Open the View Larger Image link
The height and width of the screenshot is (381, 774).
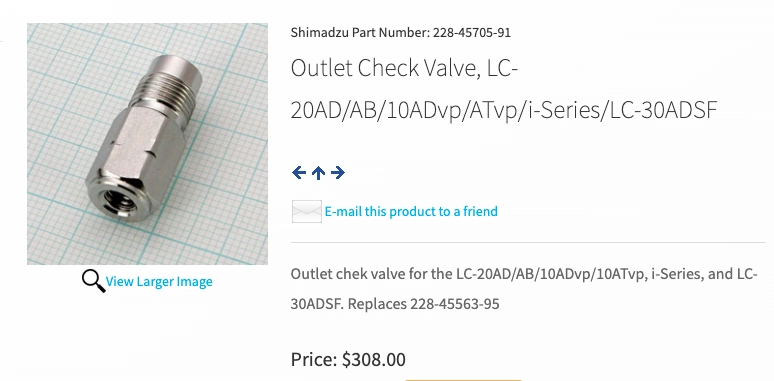pyautogui.click(x=159, y=281)
